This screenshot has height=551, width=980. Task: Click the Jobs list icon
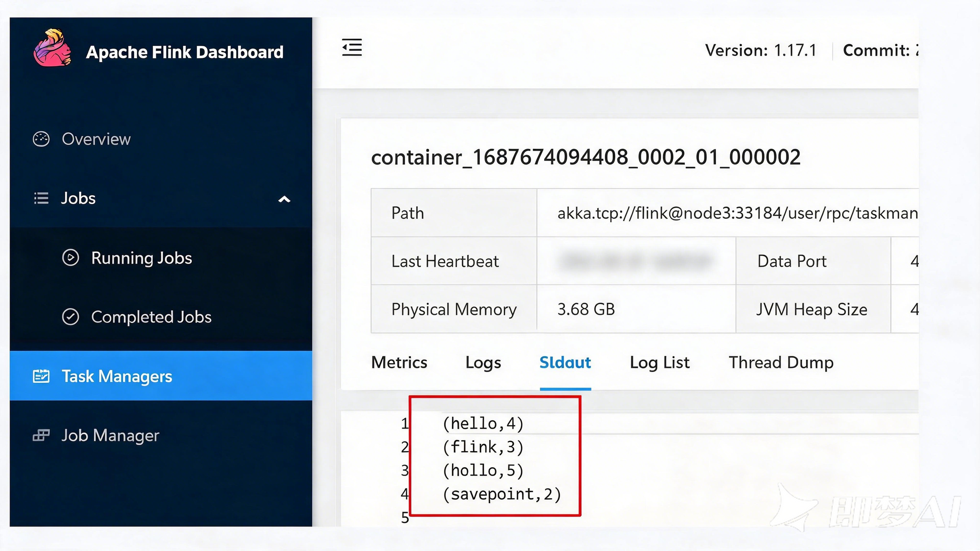[41, 198]
